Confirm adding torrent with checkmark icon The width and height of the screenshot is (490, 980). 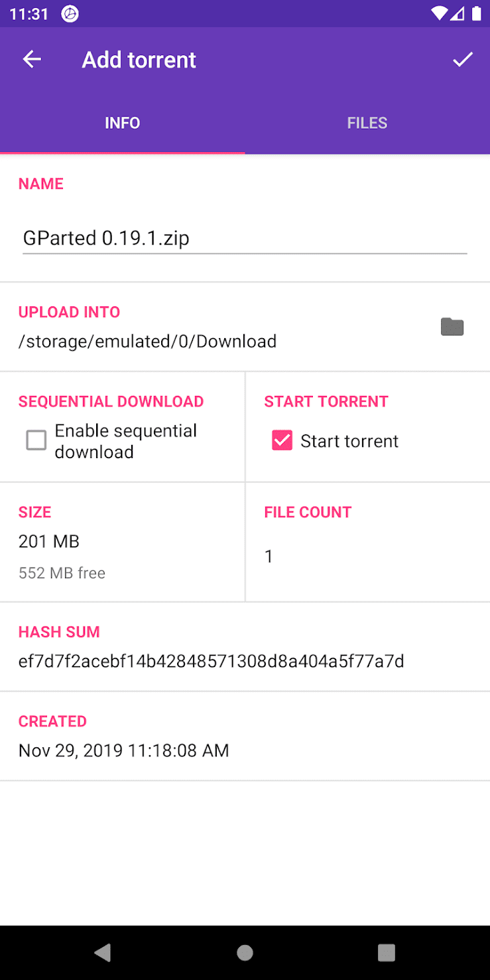click(462, 60)
